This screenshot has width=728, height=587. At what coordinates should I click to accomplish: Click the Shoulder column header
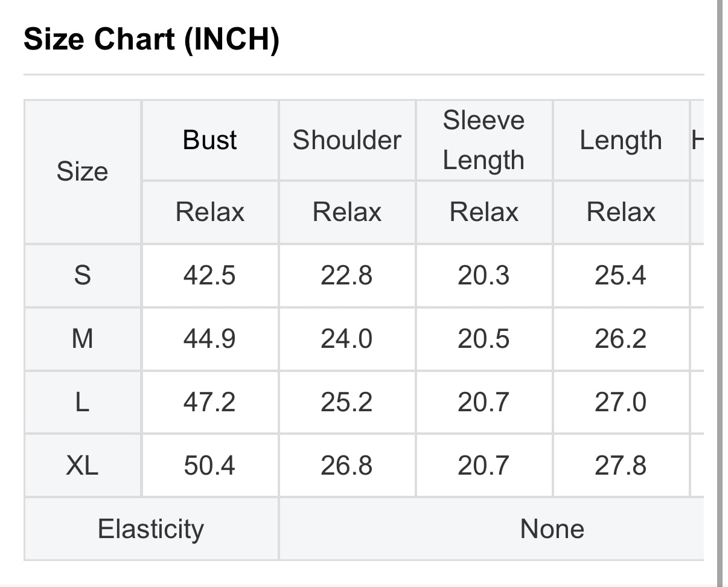pos(347,140)
